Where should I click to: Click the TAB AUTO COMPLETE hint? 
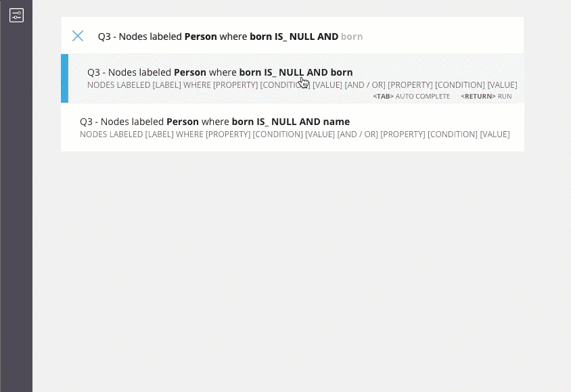(411, 97)
